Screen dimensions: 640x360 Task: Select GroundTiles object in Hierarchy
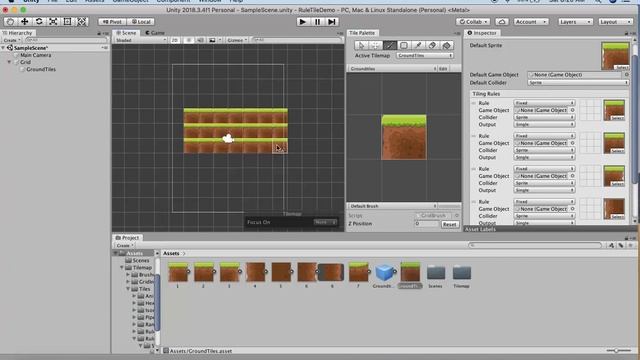click(x=41, y=69)
